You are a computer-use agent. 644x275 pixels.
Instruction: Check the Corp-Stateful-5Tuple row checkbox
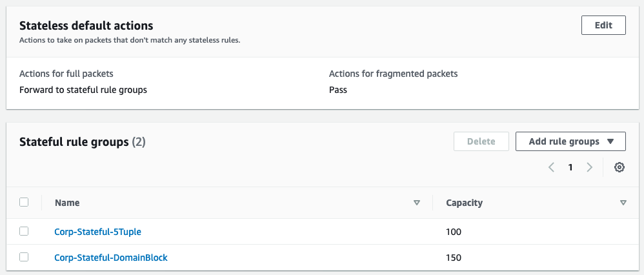click(24, 231)
